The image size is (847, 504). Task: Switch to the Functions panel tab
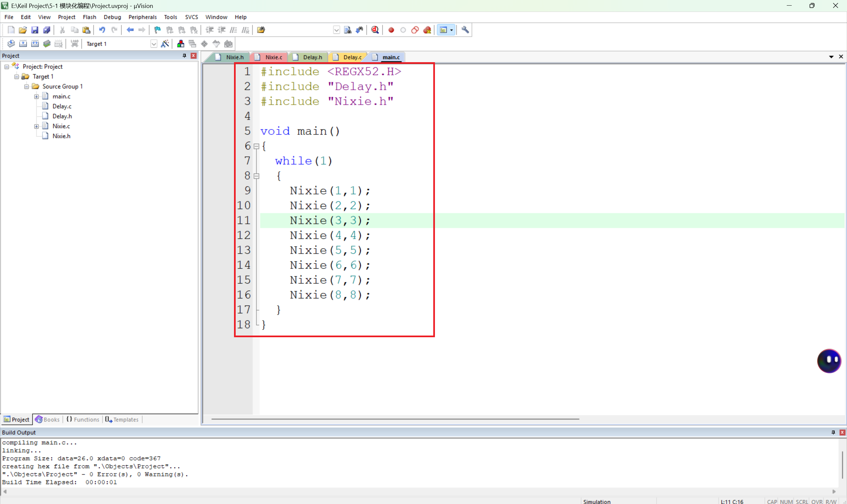[83, 419]
